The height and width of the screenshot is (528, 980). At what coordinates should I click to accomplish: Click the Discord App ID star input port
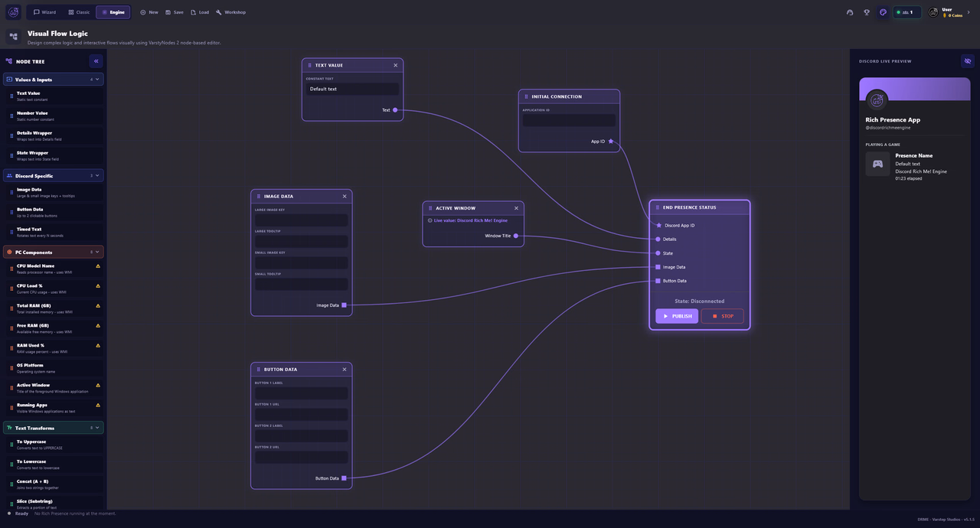click(x=658, y=225)
